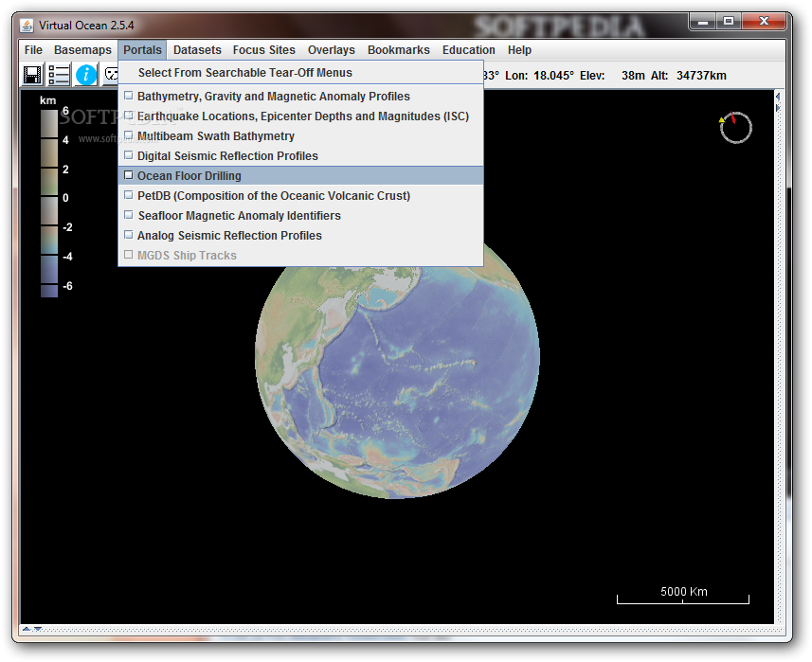Maximize the Virtual Ocean window
Image resolution: width=812 pixels, height=662 pixels.
(x=729, y=21)
